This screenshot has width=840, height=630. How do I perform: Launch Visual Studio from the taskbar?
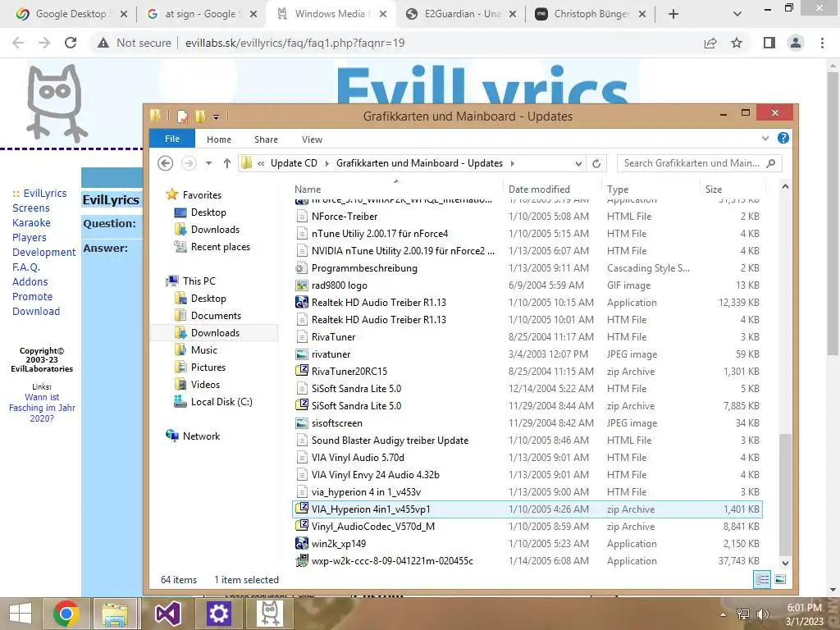(167, 614)
